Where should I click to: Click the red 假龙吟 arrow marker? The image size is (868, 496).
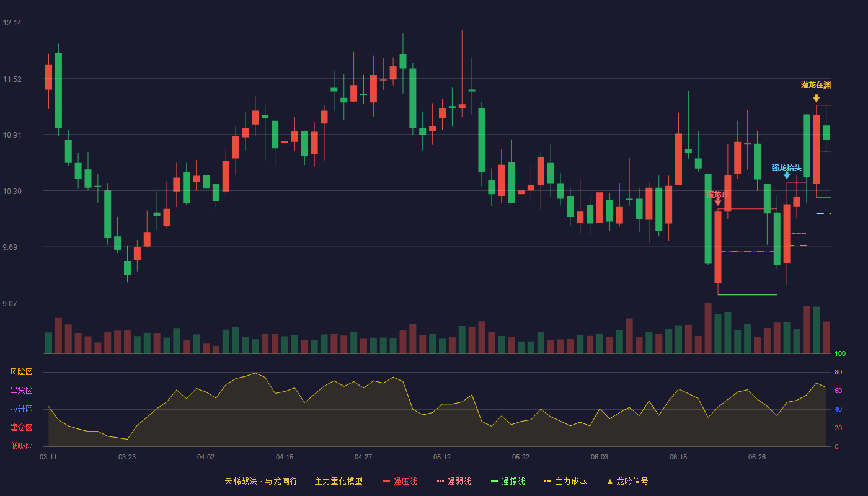pos(718,201)
